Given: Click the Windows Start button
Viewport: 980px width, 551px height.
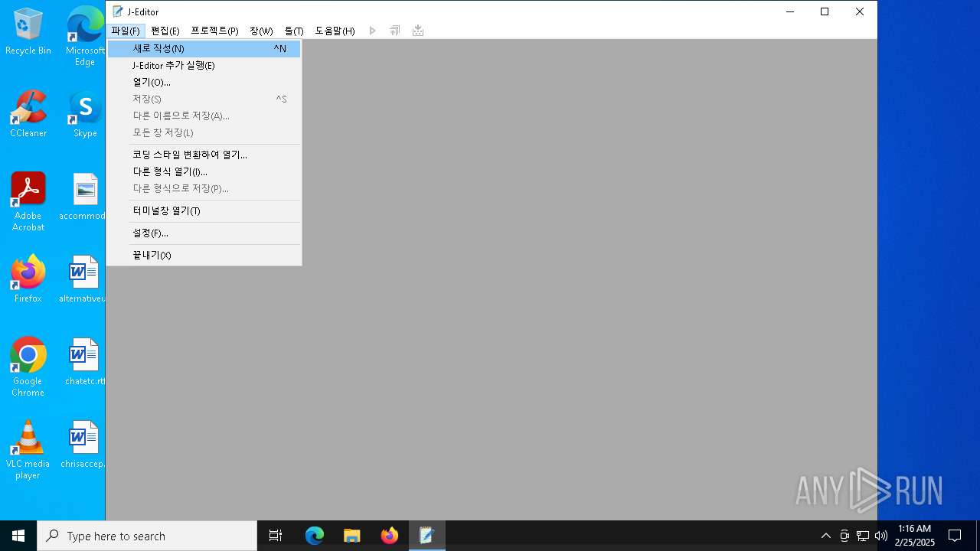Looking at the screenshot, I should 18,536.
